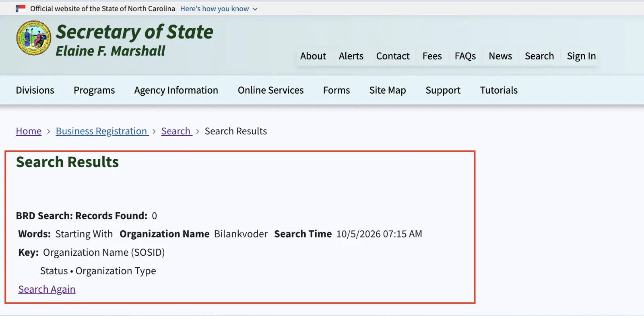The image size is (644, 316).
Task: View the Fees page
Action: click(x=432, y=56)
